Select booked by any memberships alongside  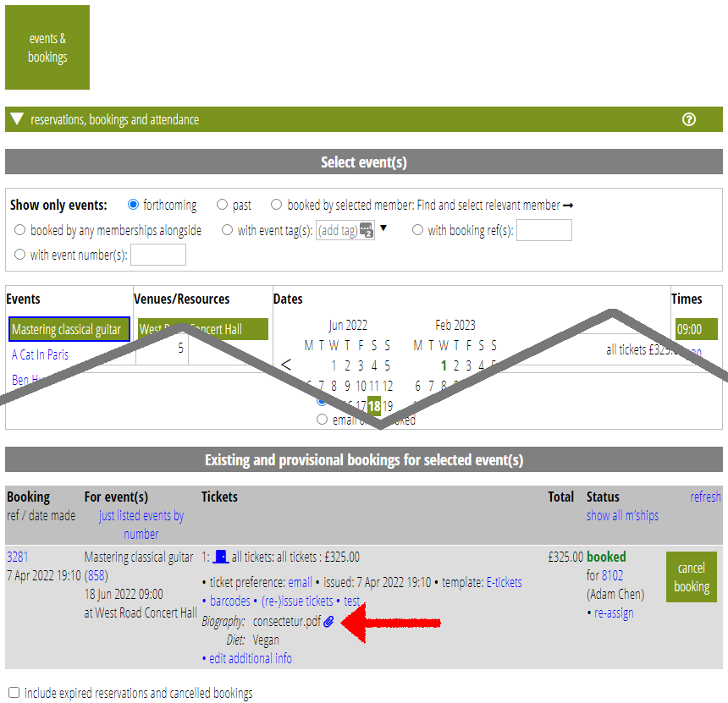pyautogui.click(x=20, y=230)
